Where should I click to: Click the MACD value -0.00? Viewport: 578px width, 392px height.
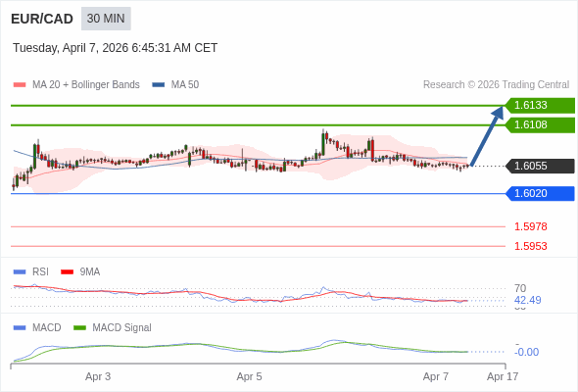pyautogui.click(x=526, y=352)
